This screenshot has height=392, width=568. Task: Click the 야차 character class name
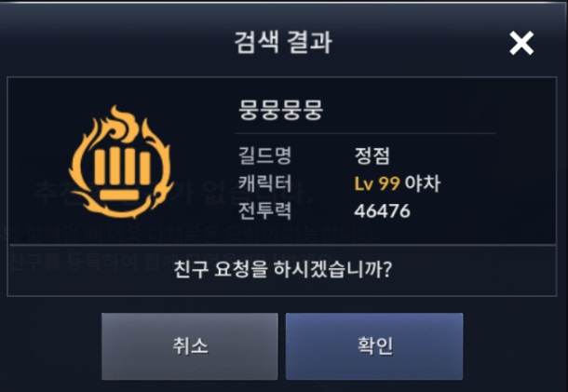click(423, 183)
